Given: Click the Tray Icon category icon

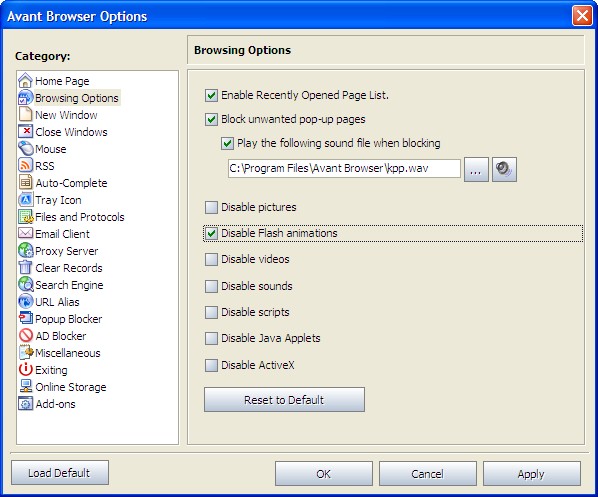Looking at the screenshot, I should coord(25,199).
